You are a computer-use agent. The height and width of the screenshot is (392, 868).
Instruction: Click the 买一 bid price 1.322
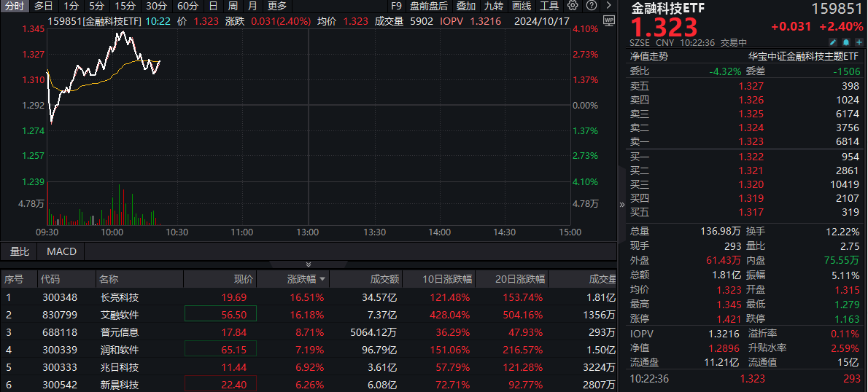click(x=751, y=157)
